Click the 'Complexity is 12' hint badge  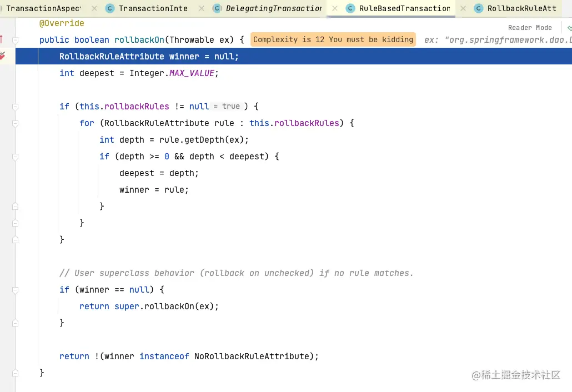pyautogui.click(x=333, y=39)
